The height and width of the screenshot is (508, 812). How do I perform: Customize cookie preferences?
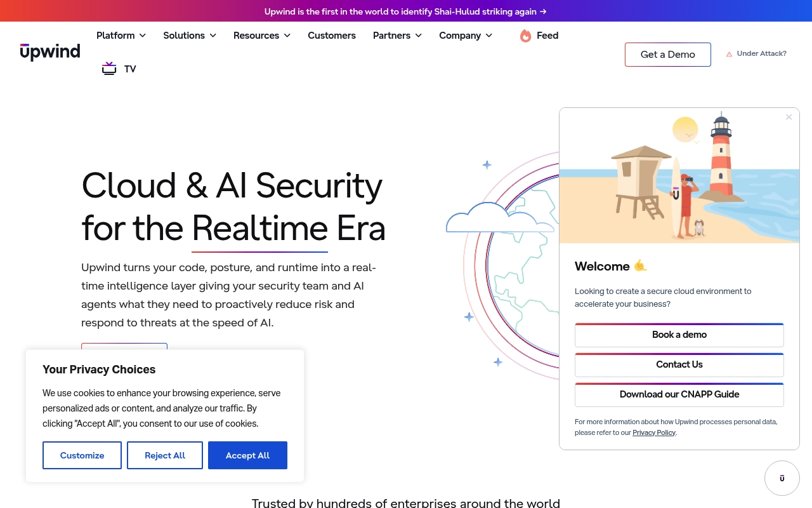tap(82, 455)
